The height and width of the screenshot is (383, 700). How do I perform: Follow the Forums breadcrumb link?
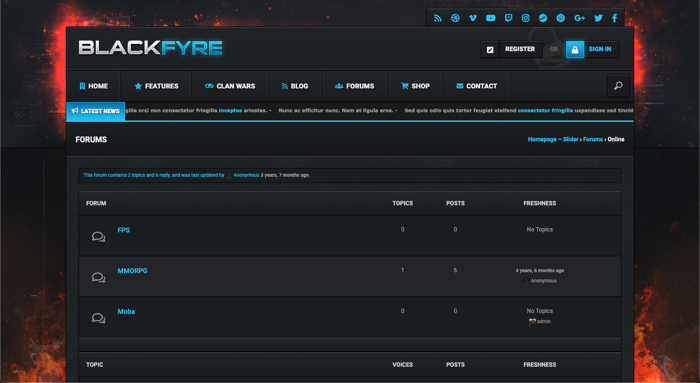[x=593, y=139]
